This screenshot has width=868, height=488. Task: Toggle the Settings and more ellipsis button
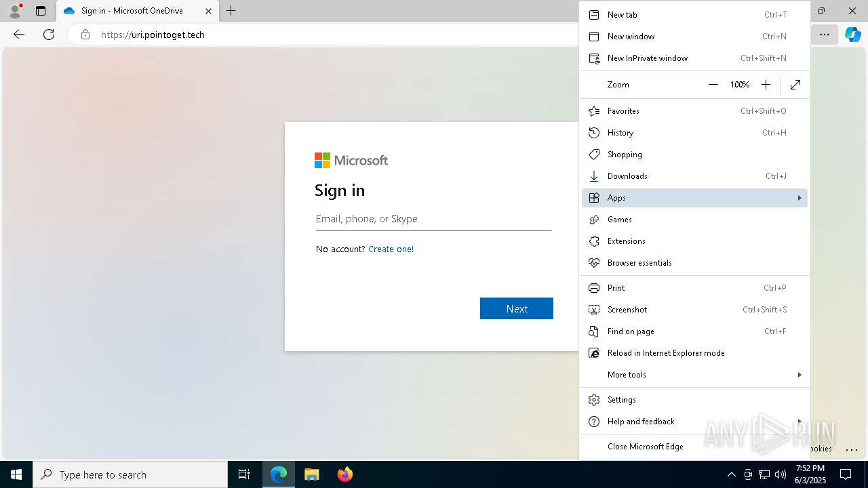point(824,35)
